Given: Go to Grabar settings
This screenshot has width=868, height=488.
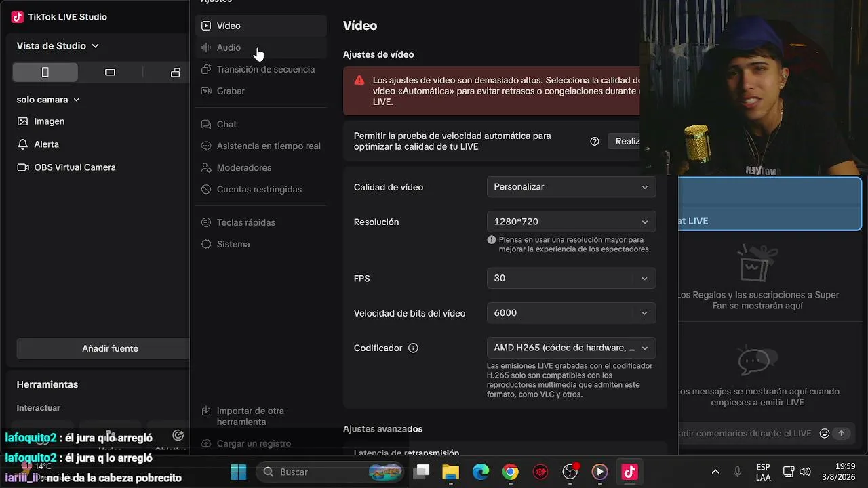Looking at the screenshot, I should 261,91.
